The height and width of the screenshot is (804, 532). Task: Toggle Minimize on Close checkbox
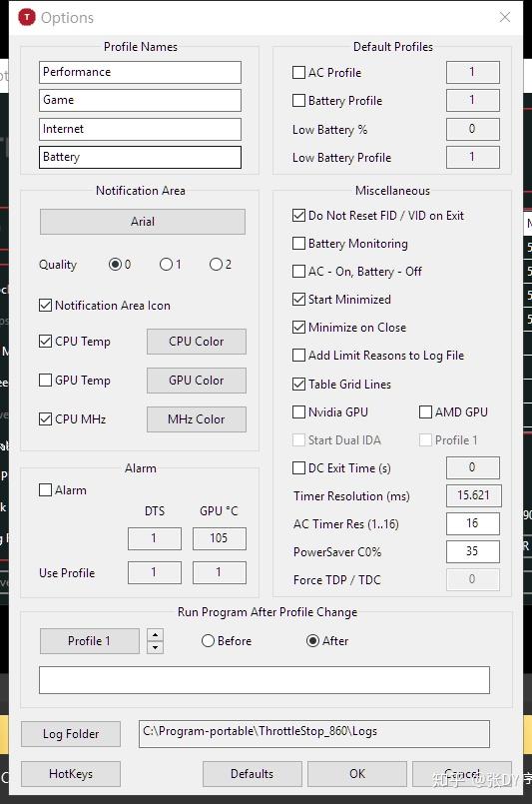[298, 328]
